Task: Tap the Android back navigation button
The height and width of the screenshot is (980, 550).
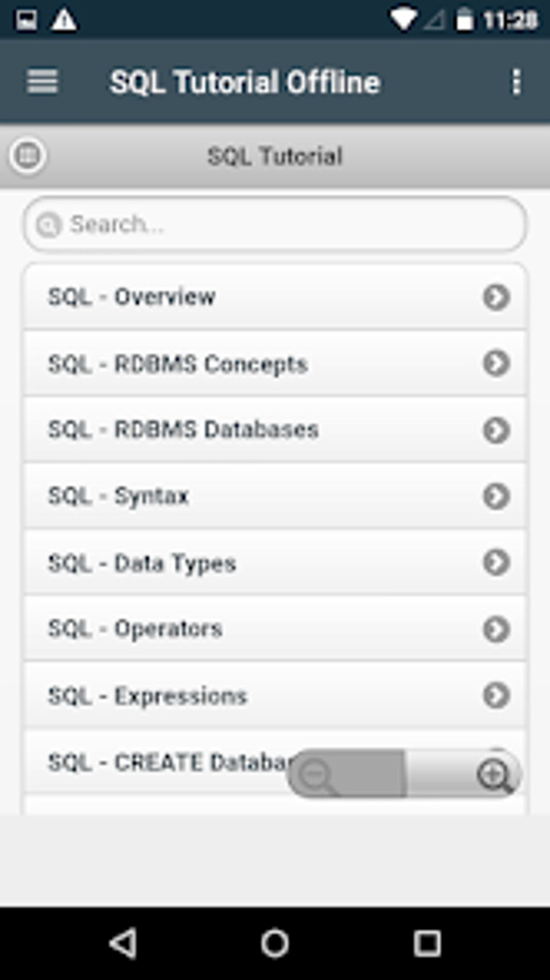Action: click(123, 943)
